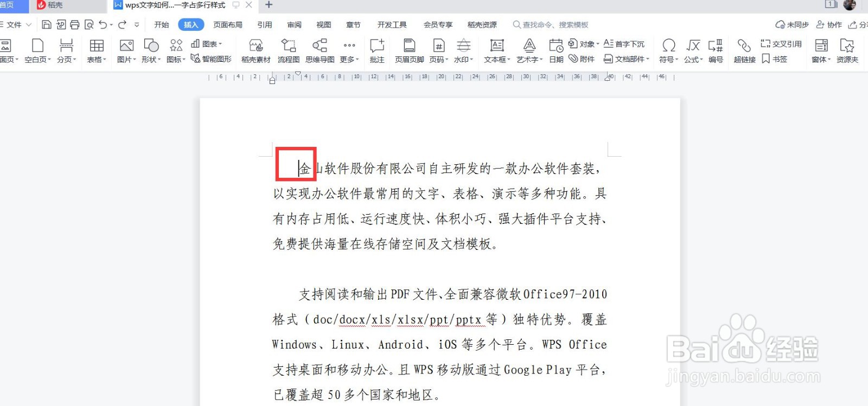This screenshot has height=406, width=868.
Task: Add a watermark
Action: tap(463, 51)
